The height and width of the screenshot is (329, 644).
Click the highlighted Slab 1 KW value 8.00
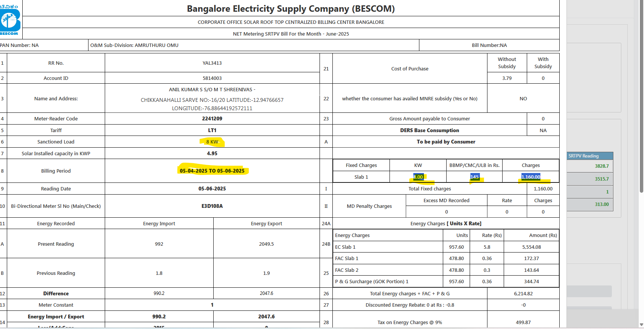pyautogui.click(x=418, y=177)
